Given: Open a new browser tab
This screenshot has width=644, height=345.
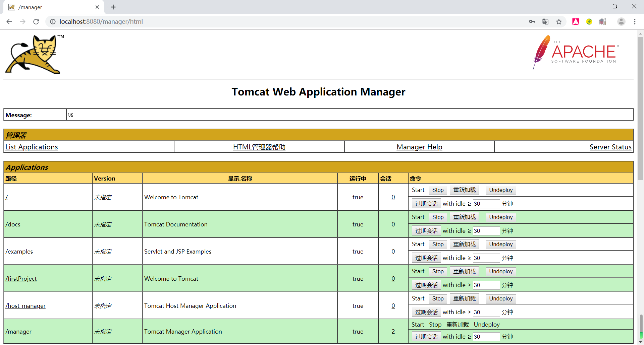Looking at the screenshot, I should coord(113,7).
